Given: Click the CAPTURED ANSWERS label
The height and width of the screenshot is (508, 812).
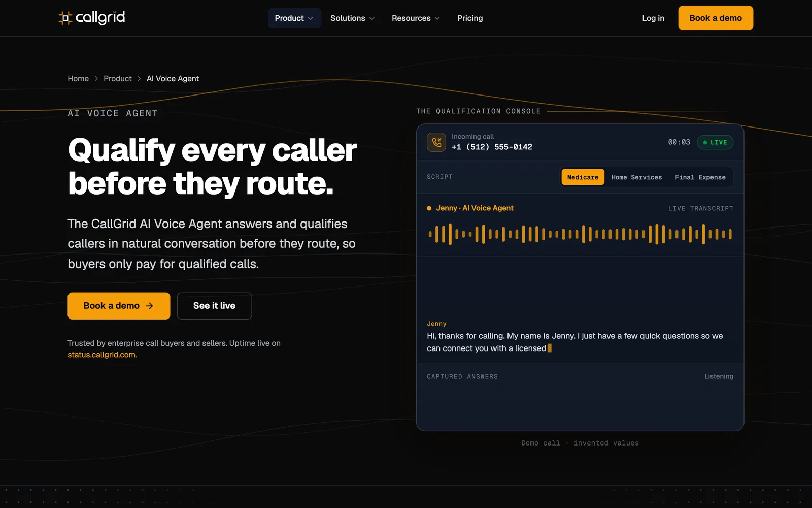Looking at the screenshot, I should pyautogui.click(x=462, y=376).
